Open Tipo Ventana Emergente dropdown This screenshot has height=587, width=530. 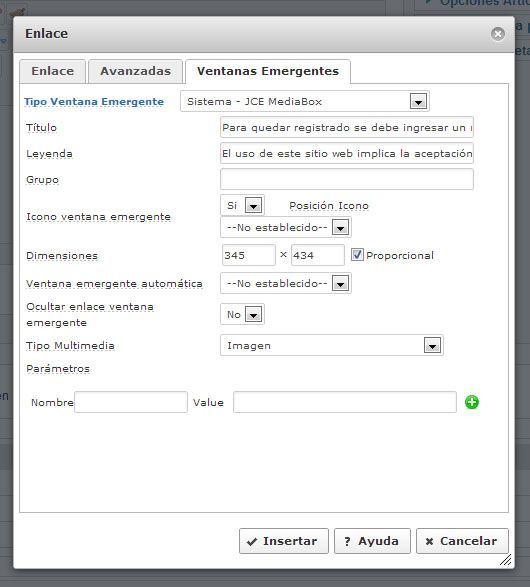click(305, 101)
